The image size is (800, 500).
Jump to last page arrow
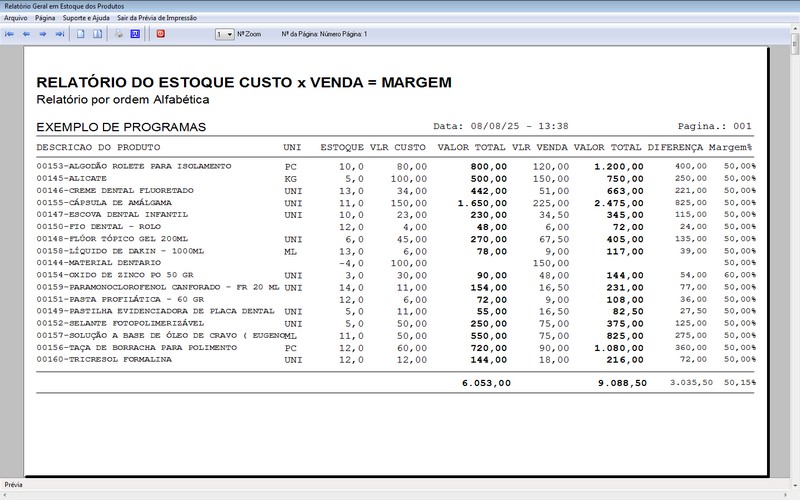point(60,34)
